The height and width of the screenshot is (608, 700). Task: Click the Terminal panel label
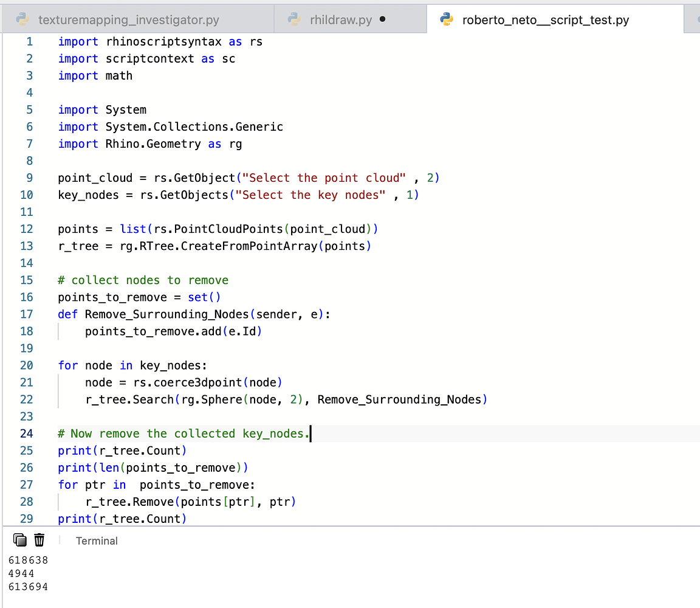pyautogui.click(x=96, y=541)
